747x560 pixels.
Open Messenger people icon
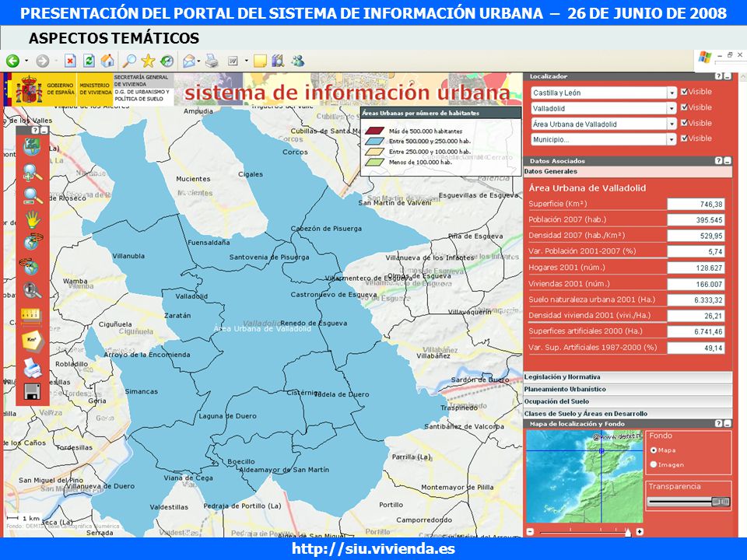coord(298,61)
